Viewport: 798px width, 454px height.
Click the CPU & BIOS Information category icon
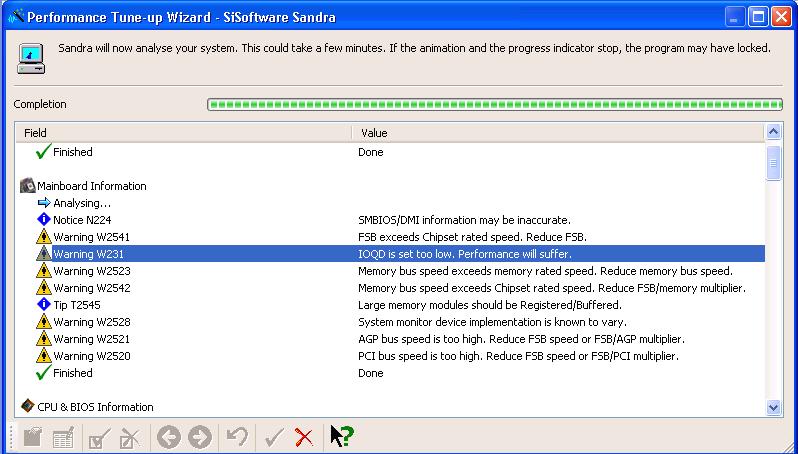(27, 406)
